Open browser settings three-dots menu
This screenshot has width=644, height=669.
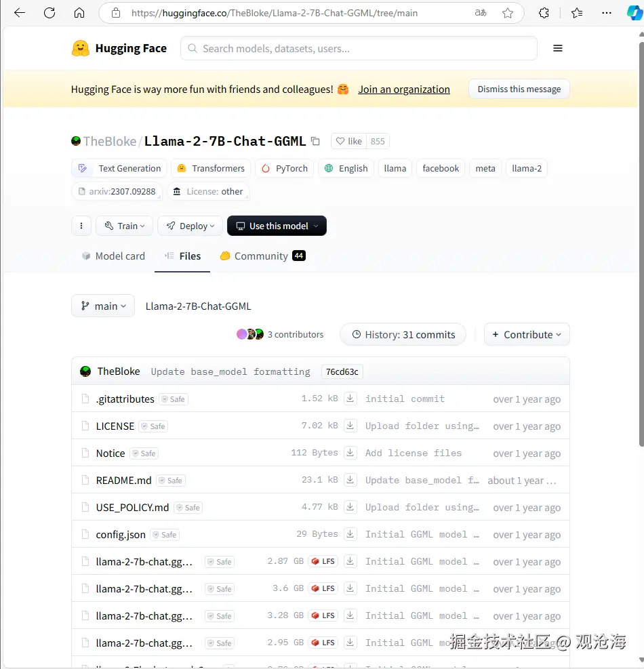coord(607,14)
